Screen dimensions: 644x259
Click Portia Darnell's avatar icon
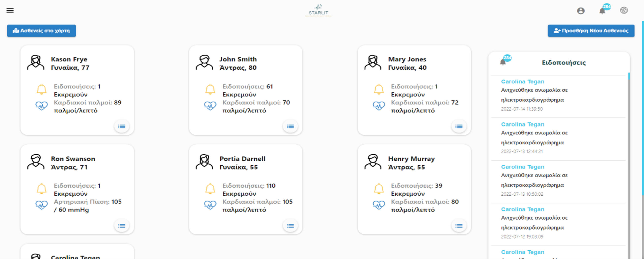204,162
